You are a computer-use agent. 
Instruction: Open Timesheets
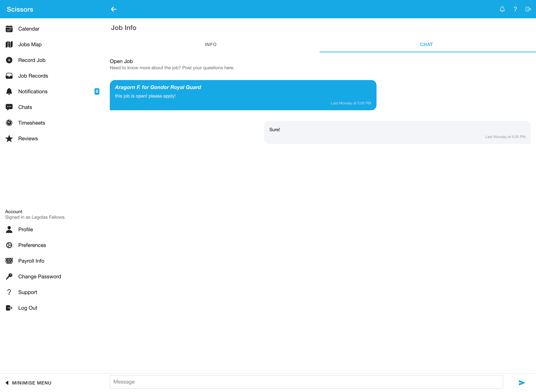click(x=32, y=123)
